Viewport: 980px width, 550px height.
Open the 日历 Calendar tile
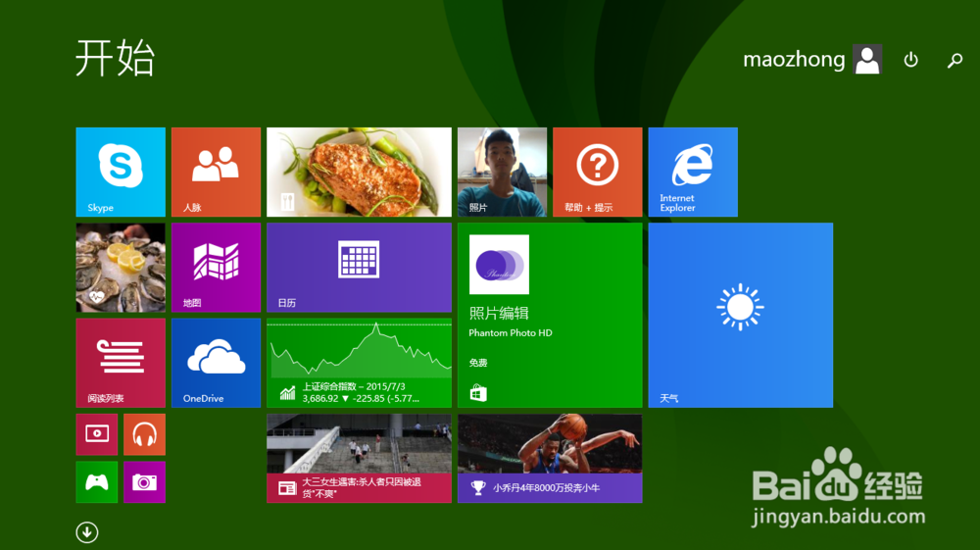(x=359, y=268)
